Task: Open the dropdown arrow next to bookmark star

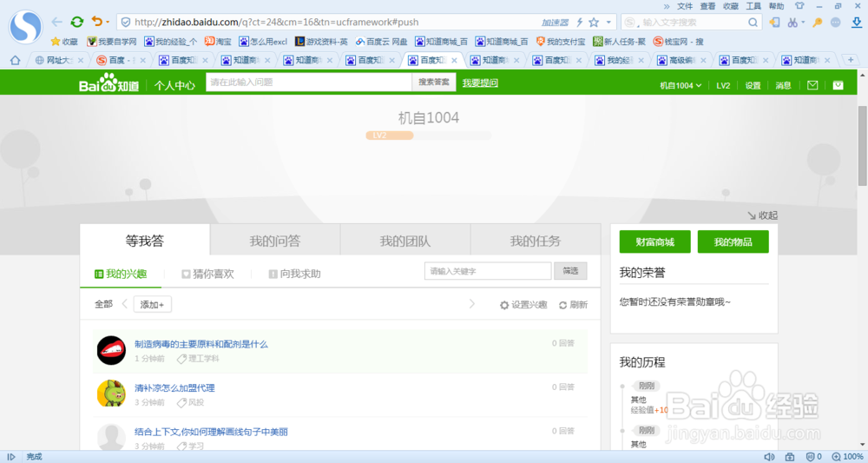Action: click(608, 23)
